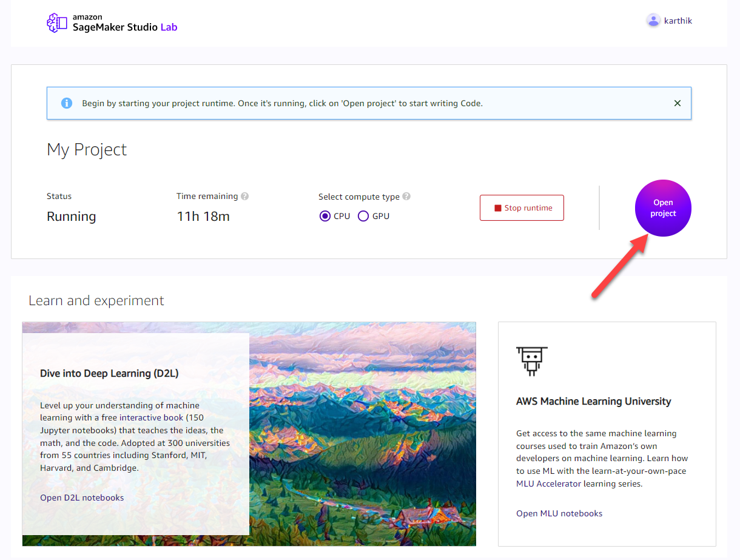Open D2L notebooks link

(82, 498)
